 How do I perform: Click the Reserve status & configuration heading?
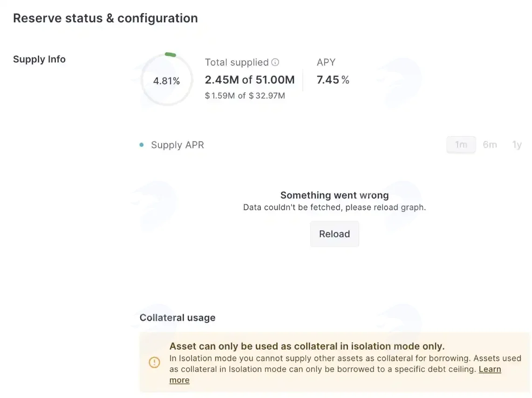tap(105, 18)
